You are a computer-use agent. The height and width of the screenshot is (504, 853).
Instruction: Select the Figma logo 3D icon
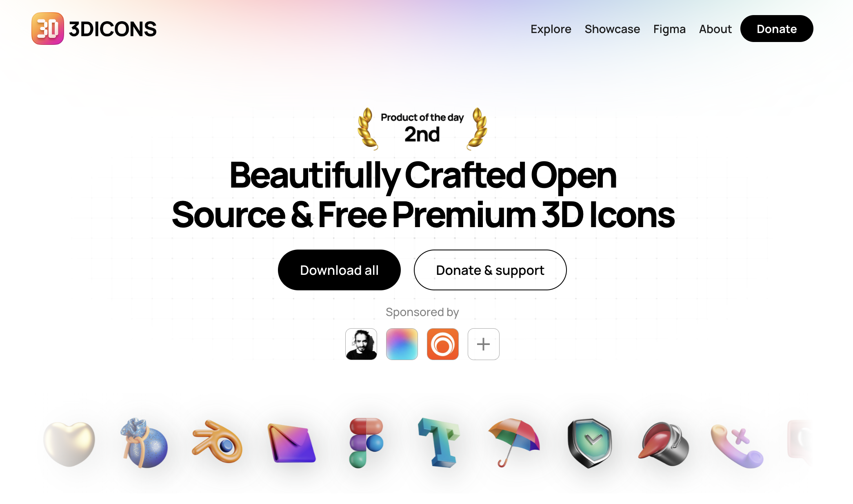[x=366, y=442]
